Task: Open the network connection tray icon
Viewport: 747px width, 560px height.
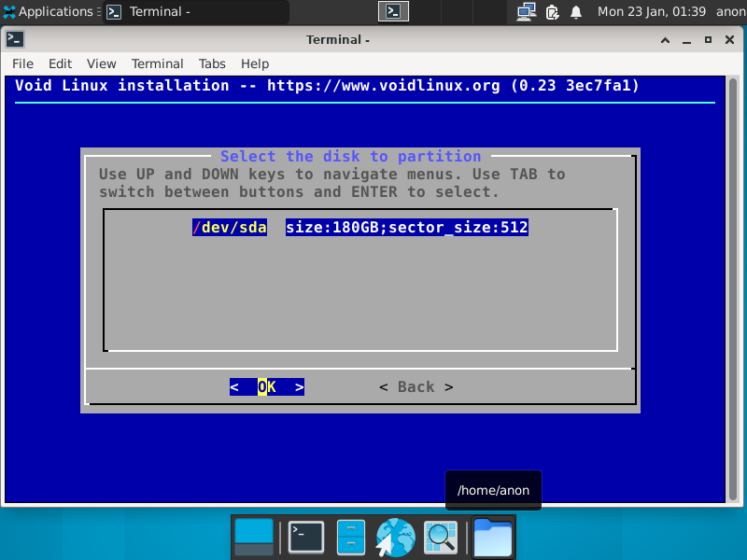Action: coord(527,11)
